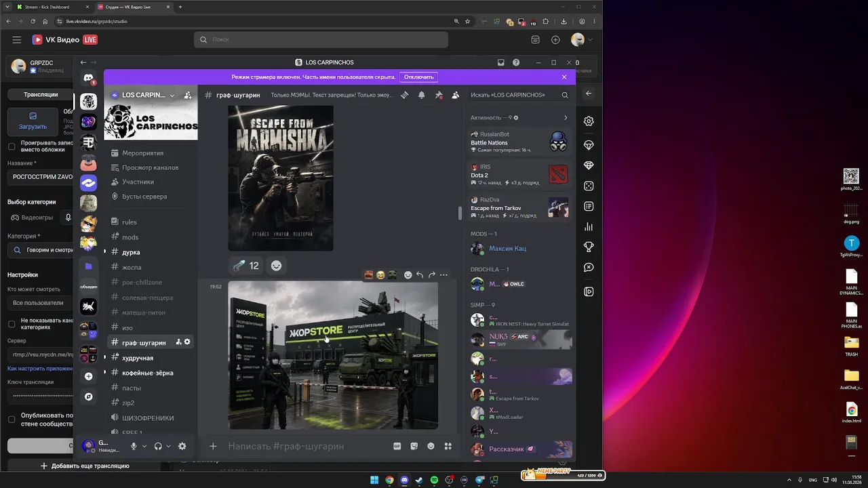Open the Escape from Marmishka image
The image size is (868, 488).
pos(281,178)
